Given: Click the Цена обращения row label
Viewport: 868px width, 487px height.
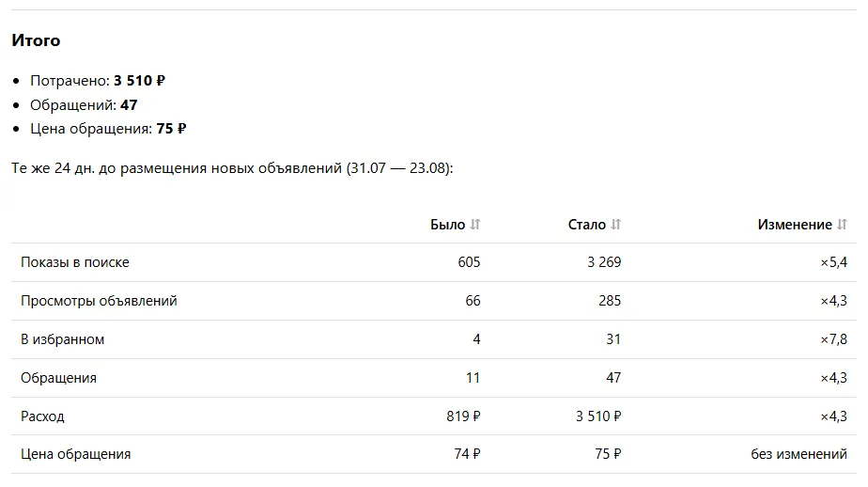Looking at the screenshot, I should [76, 454].
